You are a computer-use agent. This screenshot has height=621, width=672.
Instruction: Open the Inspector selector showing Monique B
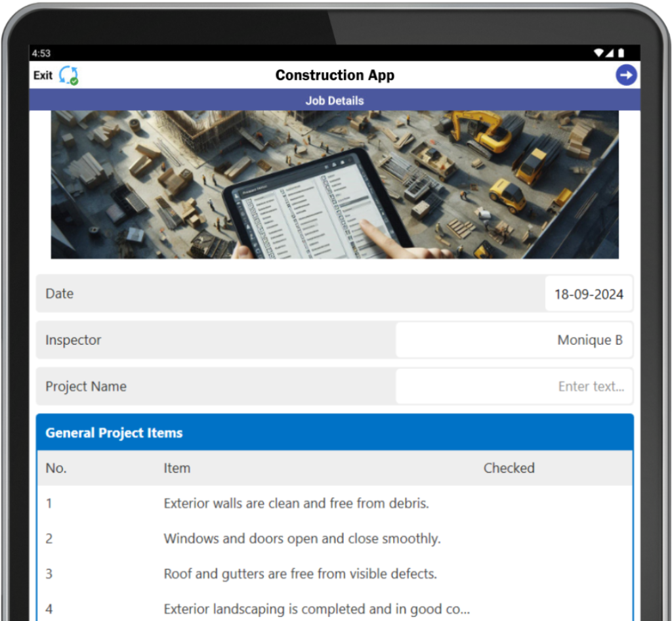click(x=514, y=339)
